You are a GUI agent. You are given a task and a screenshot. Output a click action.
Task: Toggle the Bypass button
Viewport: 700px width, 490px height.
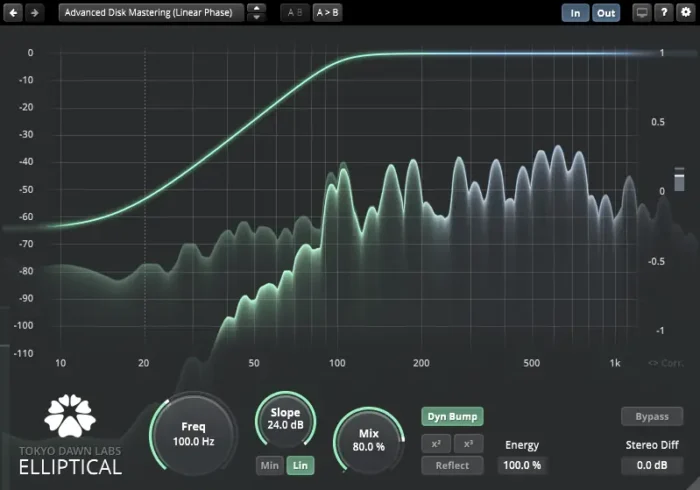click(652, 416)
